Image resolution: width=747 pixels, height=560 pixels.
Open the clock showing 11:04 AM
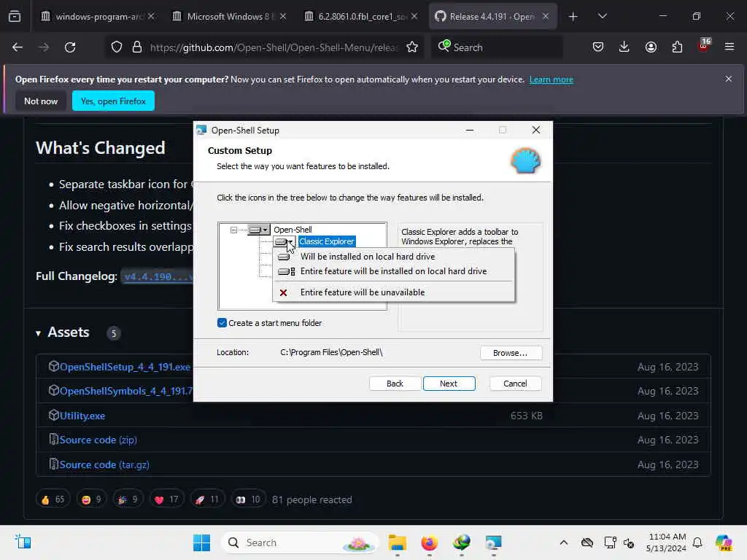click(x=666, y=542)
